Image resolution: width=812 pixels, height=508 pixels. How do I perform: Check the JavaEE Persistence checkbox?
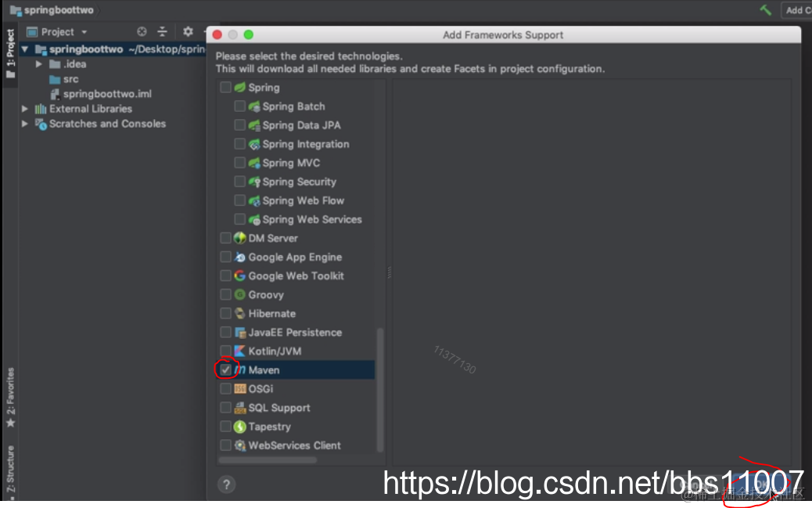[x=226, y=332]
